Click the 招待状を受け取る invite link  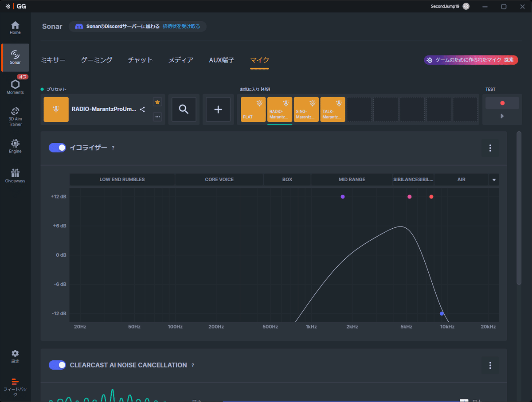(181, 27)
